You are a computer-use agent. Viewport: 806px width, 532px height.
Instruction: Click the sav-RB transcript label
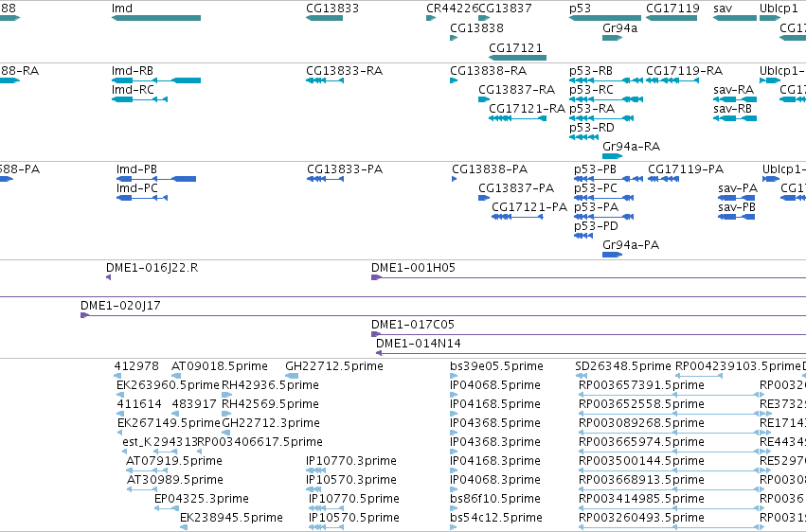[732, 109]
